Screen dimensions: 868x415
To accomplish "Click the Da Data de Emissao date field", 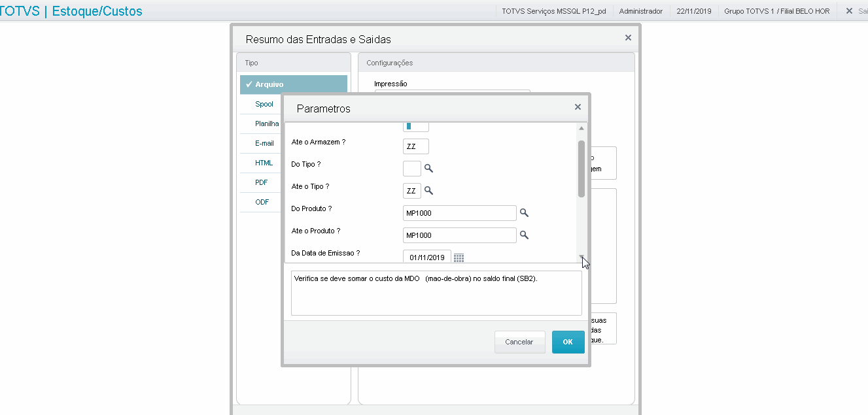I will coord(427,257).
